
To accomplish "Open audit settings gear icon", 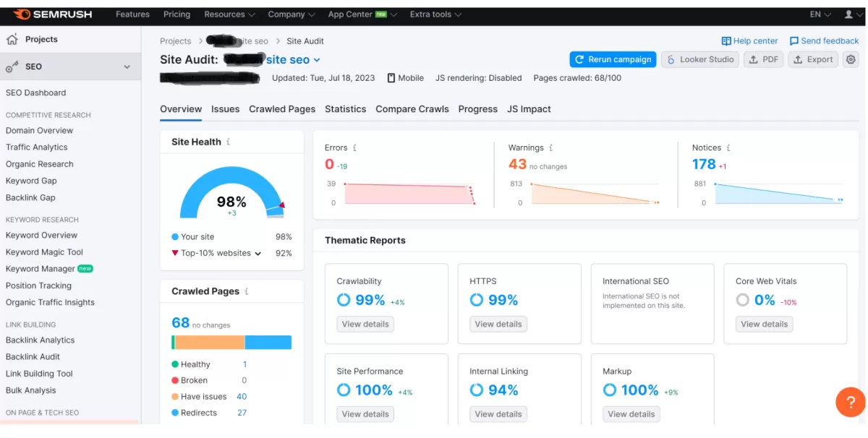I will [x=851, y=59].
